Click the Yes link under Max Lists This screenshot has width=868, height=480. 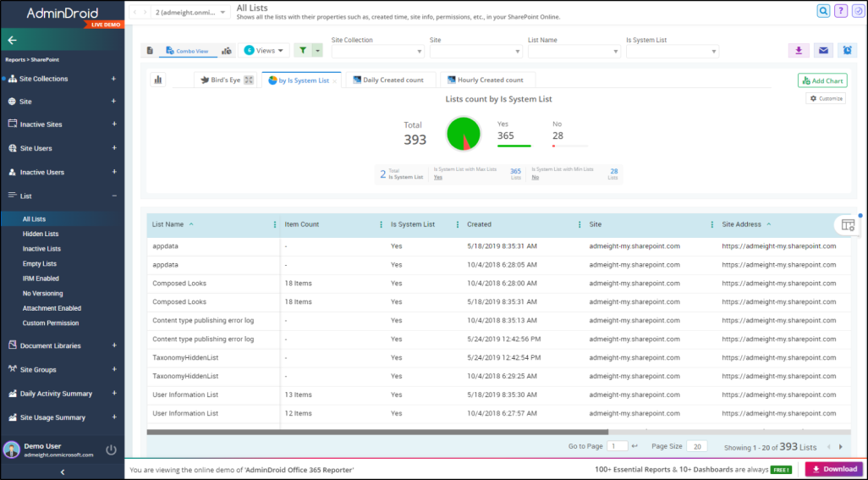click(x=438, y=178)
